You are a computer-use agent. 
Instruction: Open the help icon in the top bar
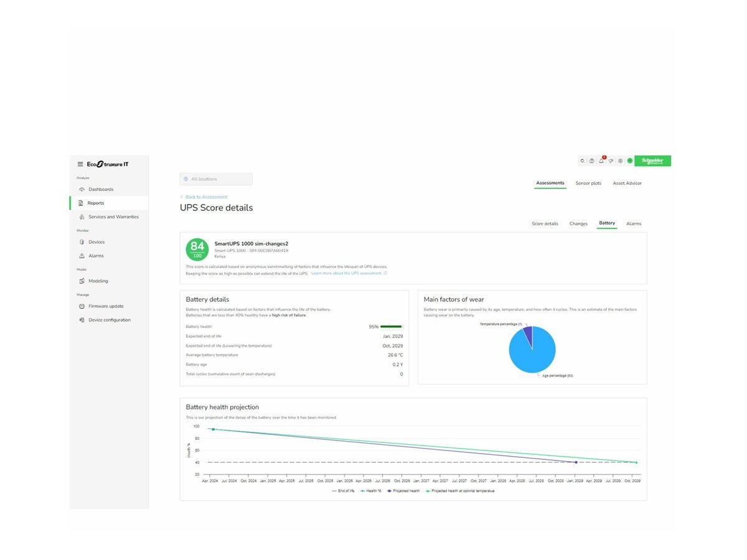point(592,161)
